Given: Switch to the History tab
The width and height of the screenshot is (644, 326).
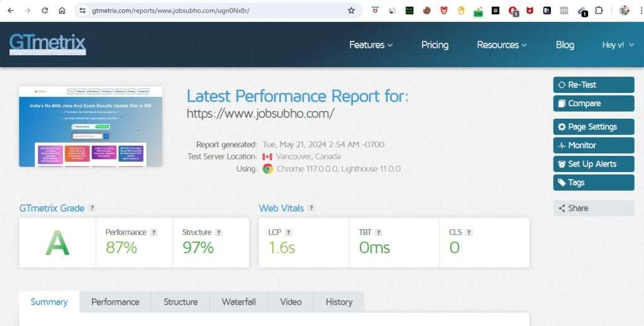Looking at the screenshot, I should click(x=339, y=302).
